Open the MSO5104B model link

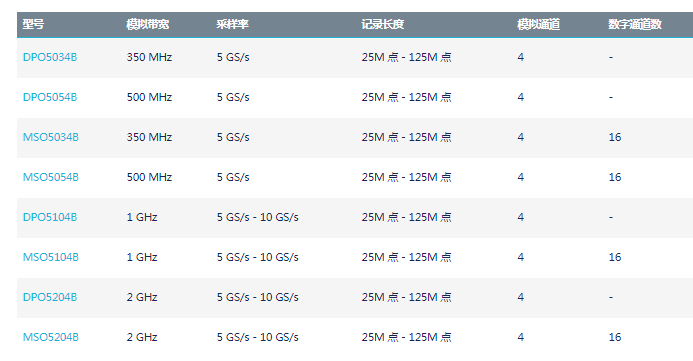[x=51, y=257]
